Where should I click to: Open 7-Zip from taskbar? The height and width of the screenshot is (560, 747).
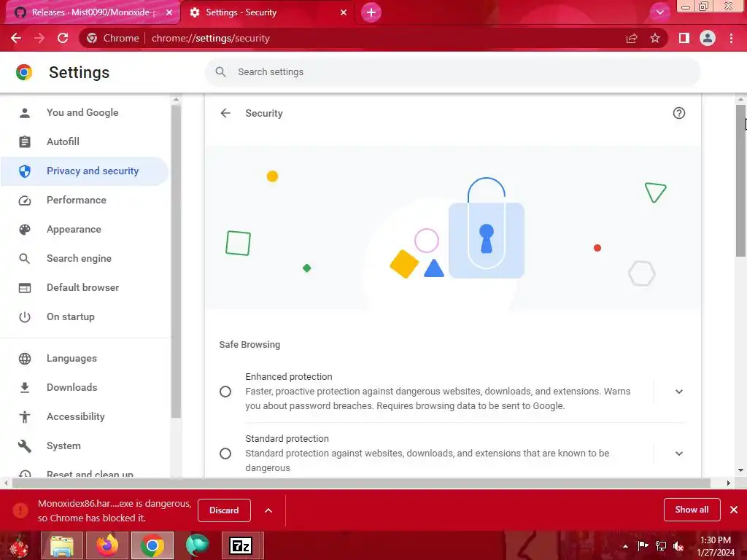click(x=241, y=545)
